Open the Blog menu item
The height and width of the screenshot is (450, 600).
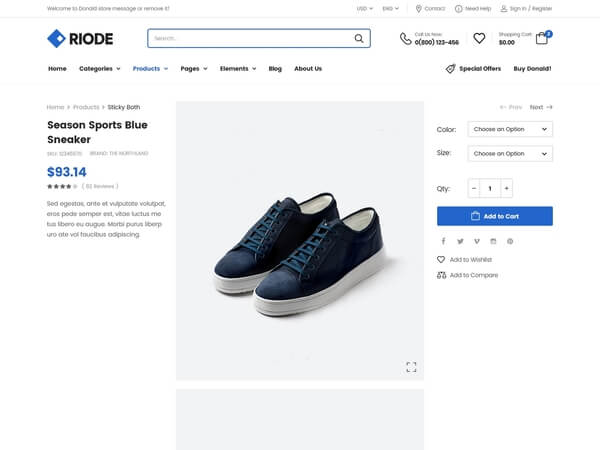point(275,68)
